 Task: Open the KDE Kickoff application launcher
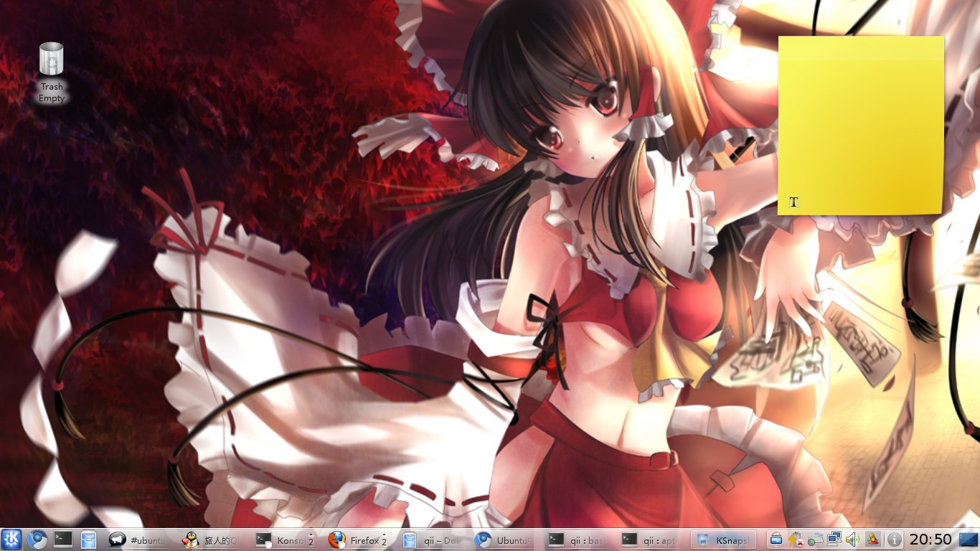click(x=11, y=540)
